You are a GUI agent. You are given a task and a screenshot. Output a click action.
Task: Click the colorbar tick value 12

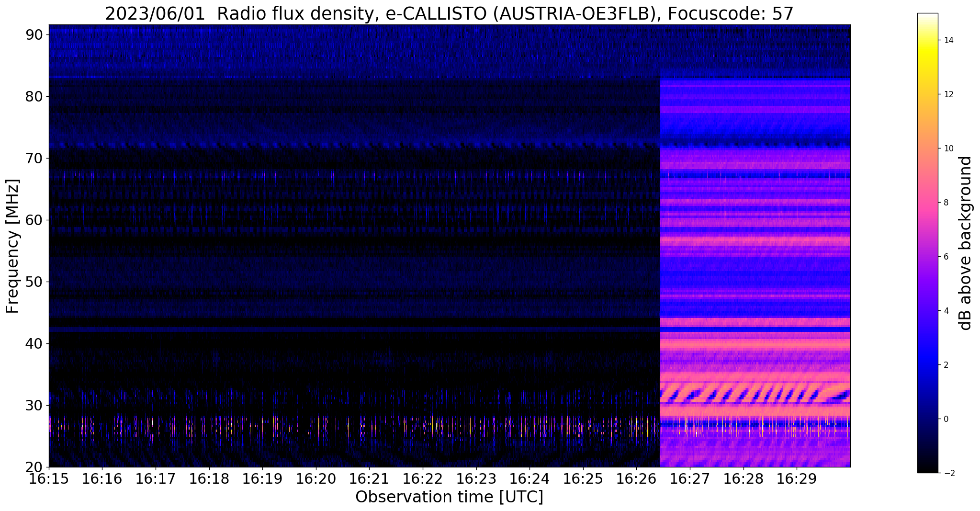[x=948, y=94]
